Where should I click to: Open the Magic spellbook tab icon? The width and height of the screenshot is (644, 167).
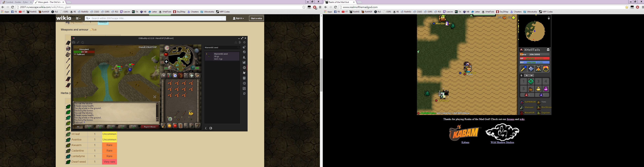(x=197, y=76)
